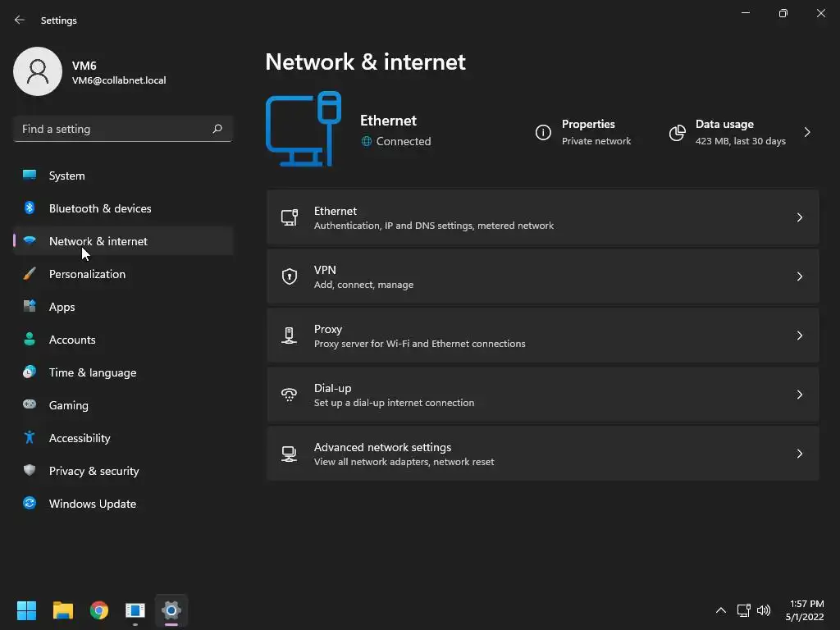Image resolution: width=840 pixels, height=630 pixels.
Task: Open Google Chrome from the taskbar
Action: (x=99, y=610)
